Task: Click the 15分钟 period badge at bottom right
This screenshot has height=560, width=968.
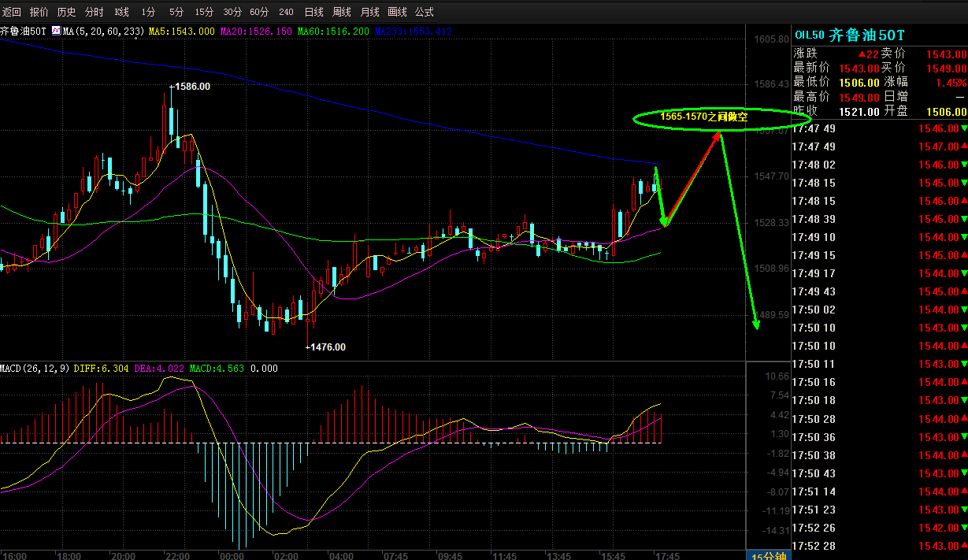Action: tap(769, 554)
